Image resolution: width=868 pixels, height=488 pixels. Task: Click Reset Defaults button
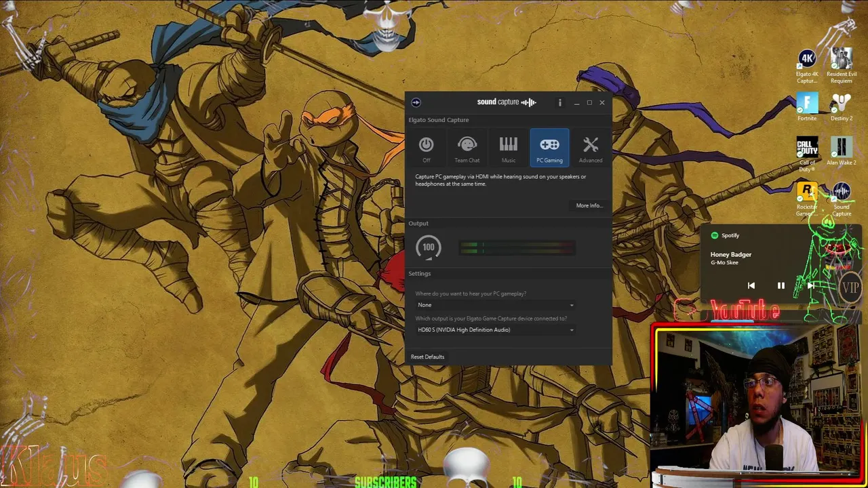pyautogui.click(x=427, y=357)
